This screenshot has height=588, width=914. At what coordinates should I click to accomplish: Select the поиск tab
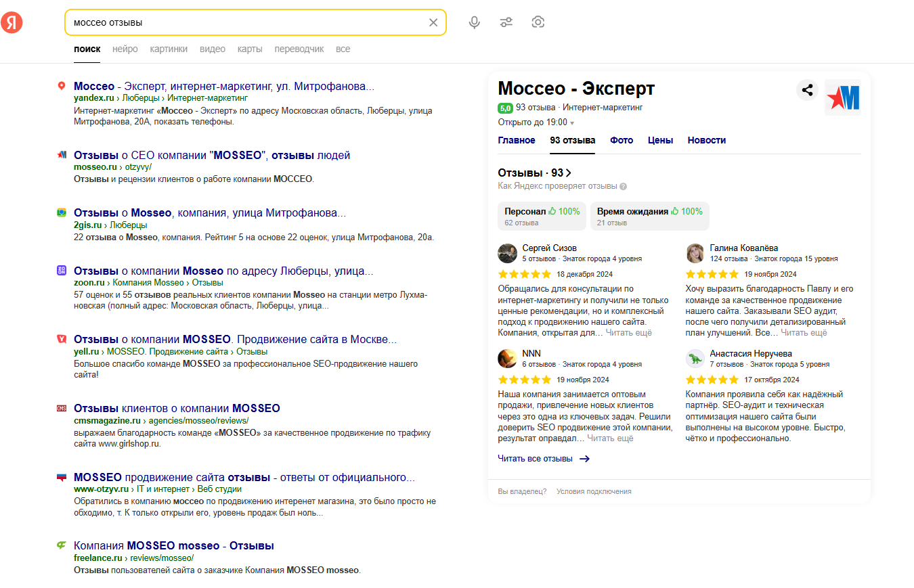click(x=87, y=49)
